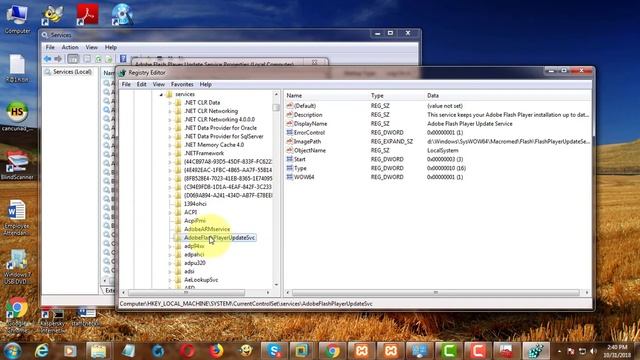
Task: Expand the AeLookupSvc key
Action: [170, 280]
